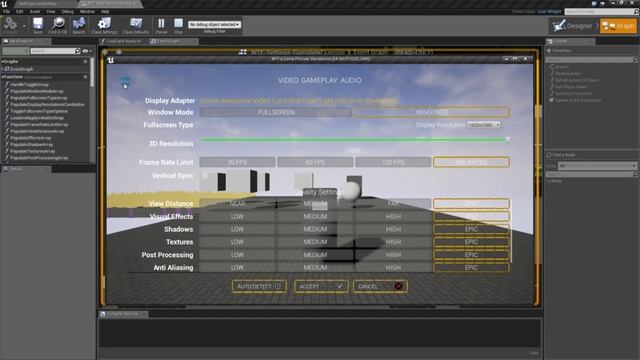The width and height of the screenshot is (640, 360).
Task: Click the graph breadcrumb grid icon
Action: (x=242, y=52)
